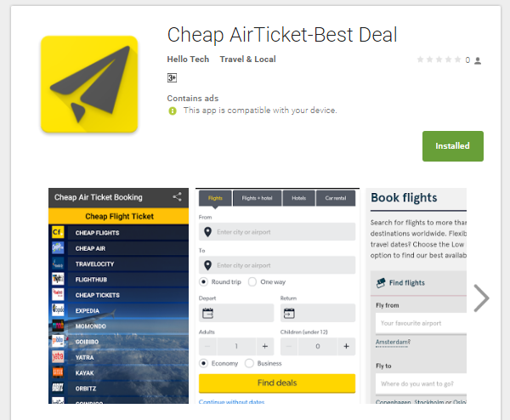
Task: Click the Cf Cheap Flights logo icon
Action: (58, 232)
